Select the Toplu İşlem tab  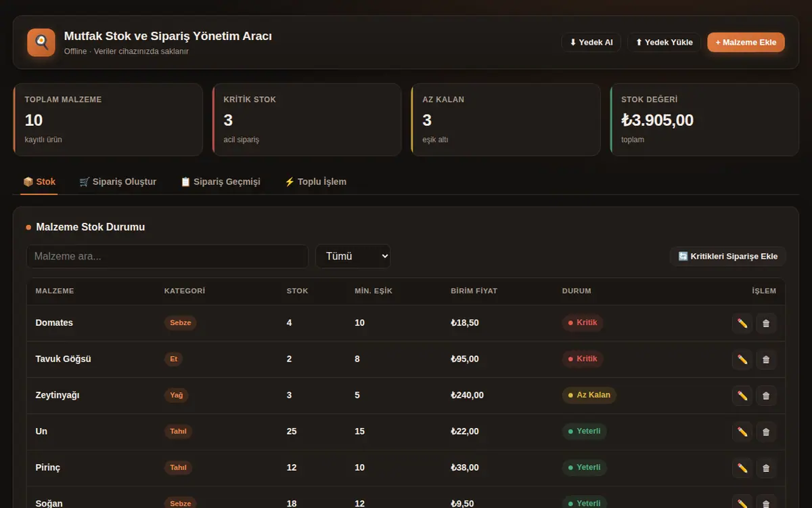point(315,182)
